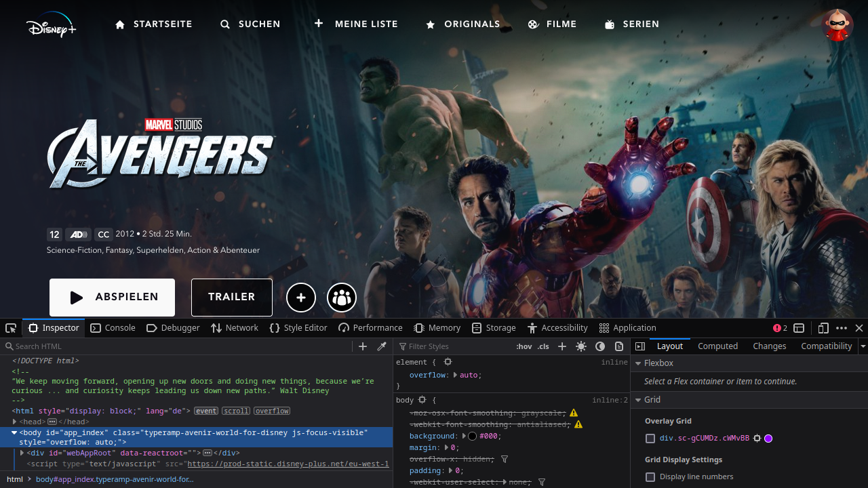Open the prod-static.disney-plus.net script link

(x=288, y=464)
